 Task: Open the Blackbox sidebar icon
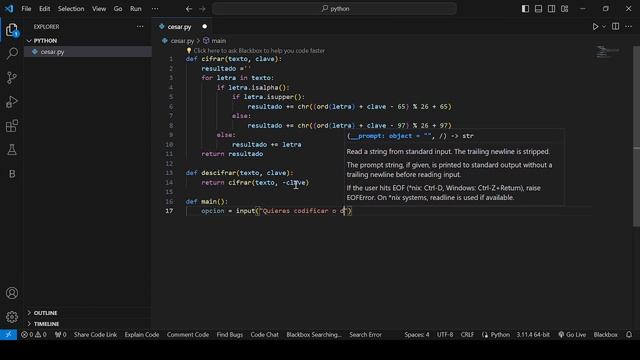12,174
